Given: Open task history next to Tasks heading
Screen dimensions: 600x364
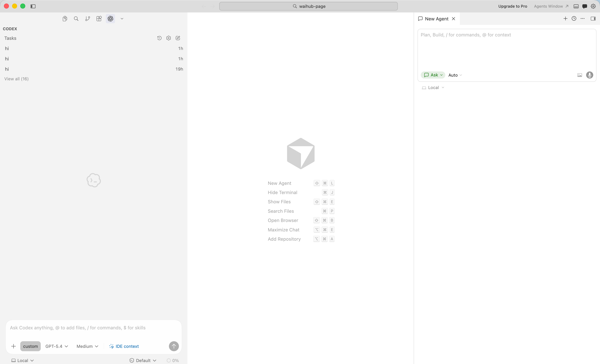Looking at the screenshot, I should tap(159, 38).
